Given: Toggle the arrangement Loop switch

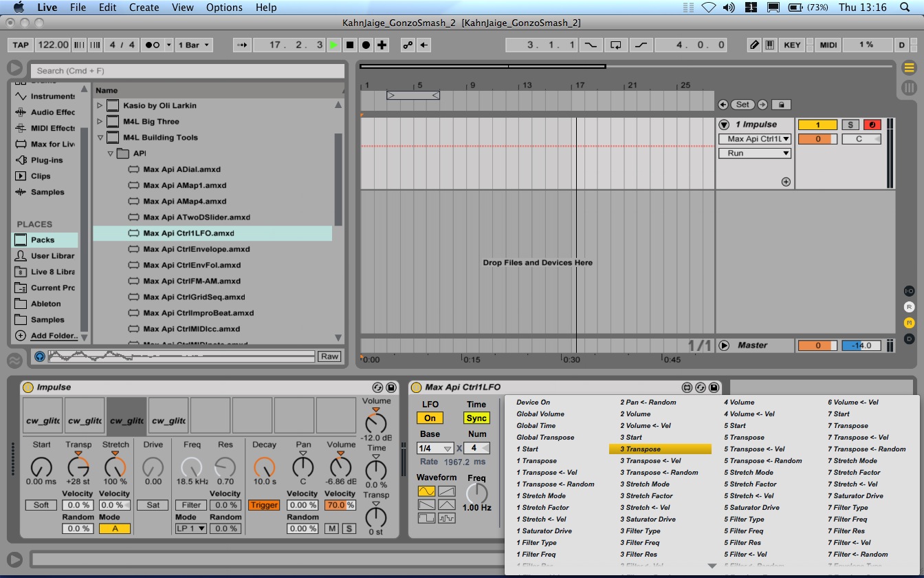Looking at the screenshot, I should click(616, 45).
